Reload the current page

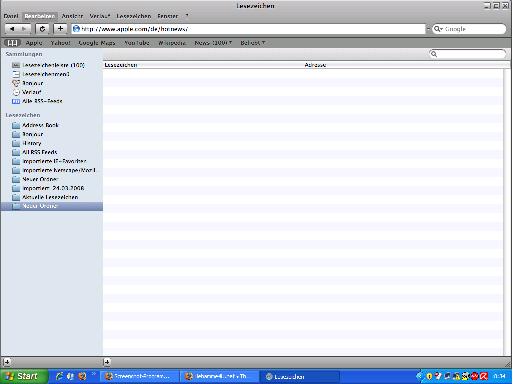(42, 29)
